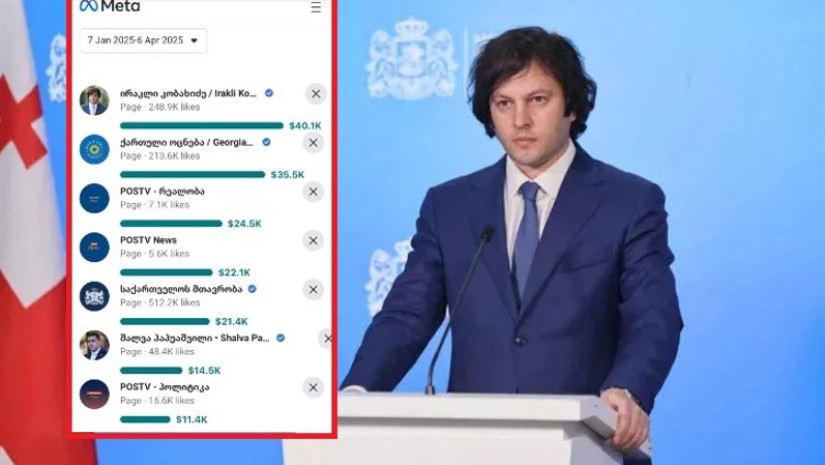Click the $40.1K spending bar
Viewport: 825px width, 465px height.
[202, 125]
